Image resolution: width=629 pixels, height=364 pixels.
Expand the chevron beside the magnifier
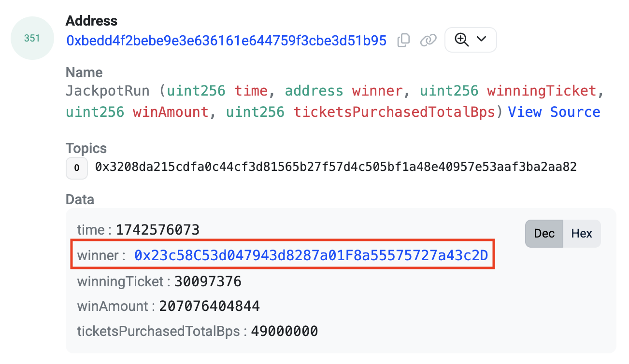pyautogui.click(x=481, y=39)
